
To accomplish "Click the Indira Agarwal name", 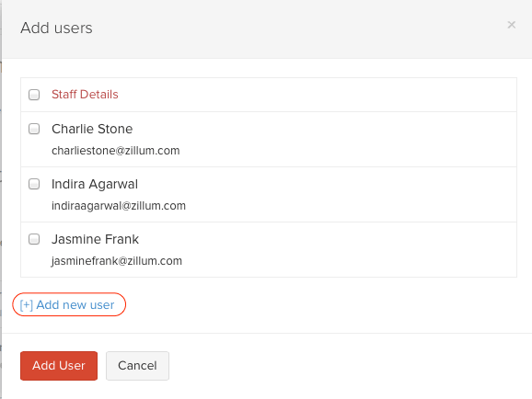I will point(95,185).
